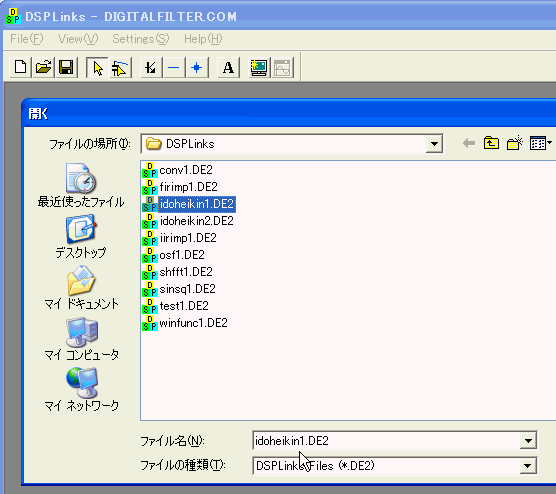
Task: Click the file name input field
Action: pos(387,441)
